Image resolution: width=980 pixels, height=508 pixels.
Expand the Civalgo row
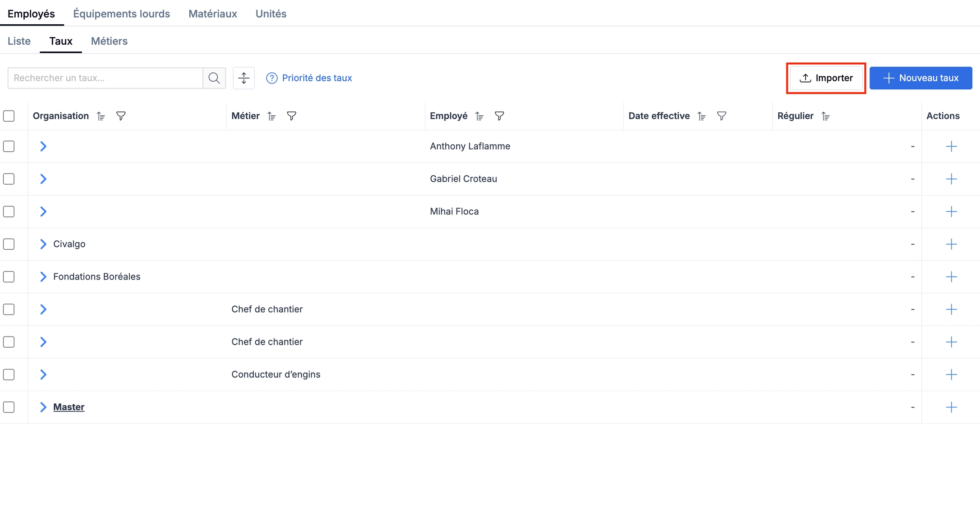click(x=43, y=244)
